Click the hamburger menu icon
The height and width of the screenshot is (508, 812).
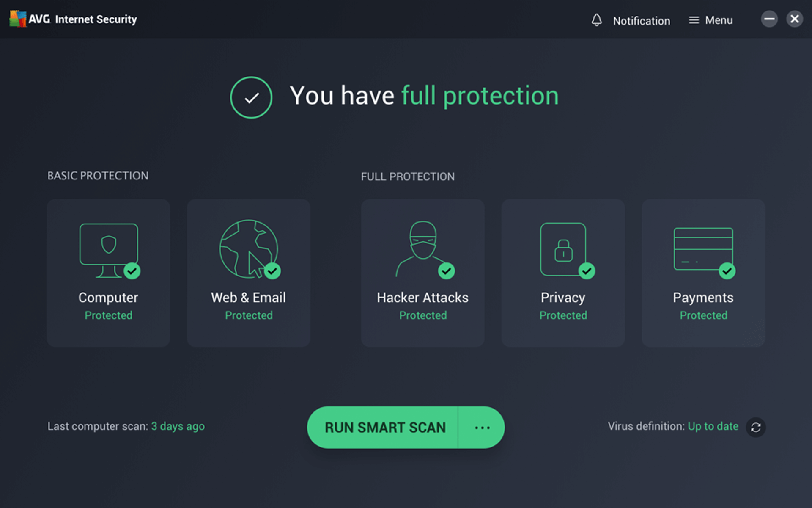point(694,20)
